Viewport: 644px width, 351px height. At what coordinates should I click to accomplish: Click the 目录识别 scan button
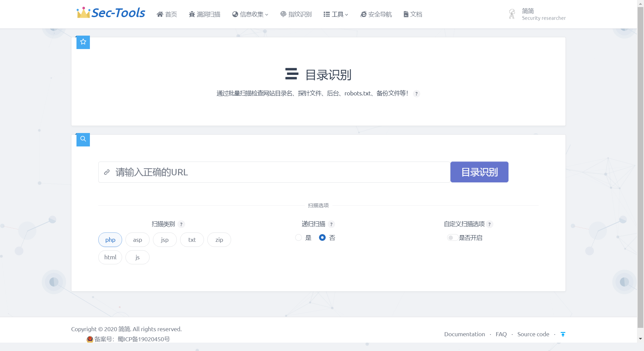[x=479, y=172]
